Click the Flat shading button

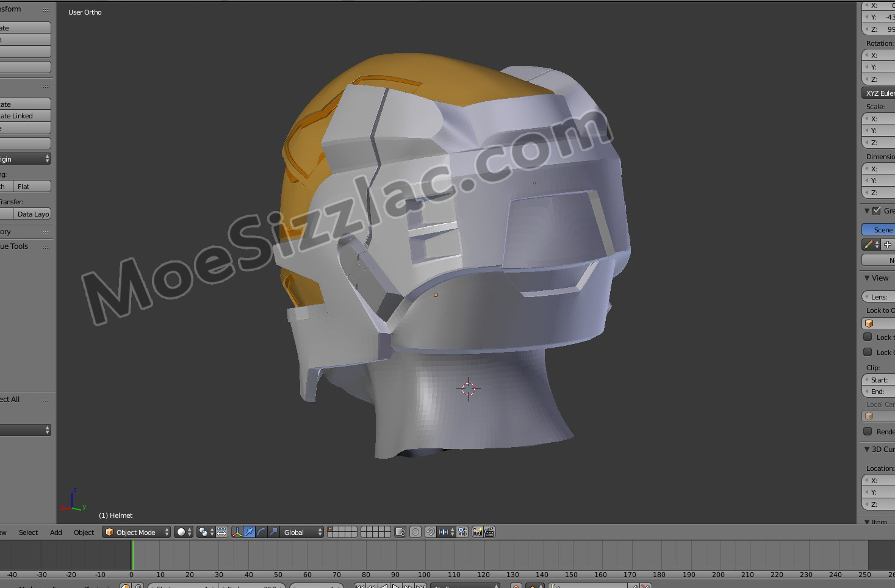click(x=32, y=187)
